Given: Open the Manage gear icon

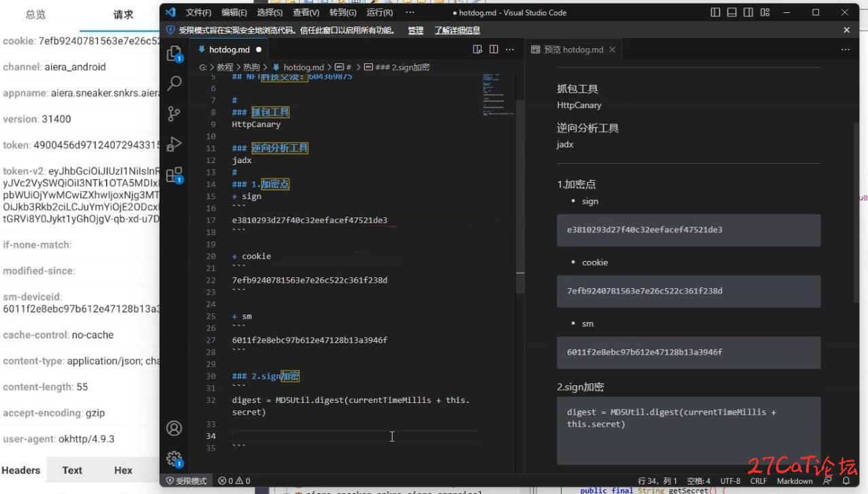Looking at the screenshot, I should pyautogui.click(x=175, y=458).
